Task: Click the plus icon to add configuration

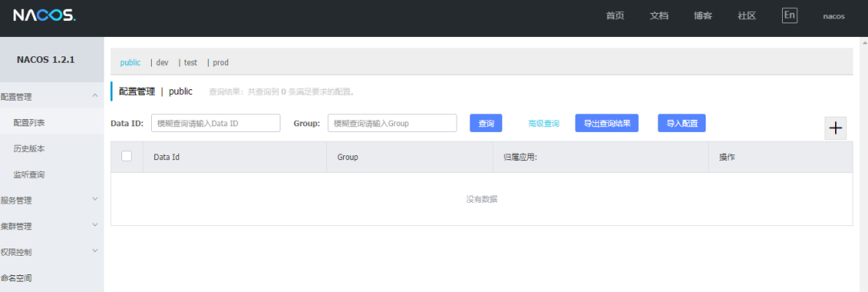Action: (835, 129)
